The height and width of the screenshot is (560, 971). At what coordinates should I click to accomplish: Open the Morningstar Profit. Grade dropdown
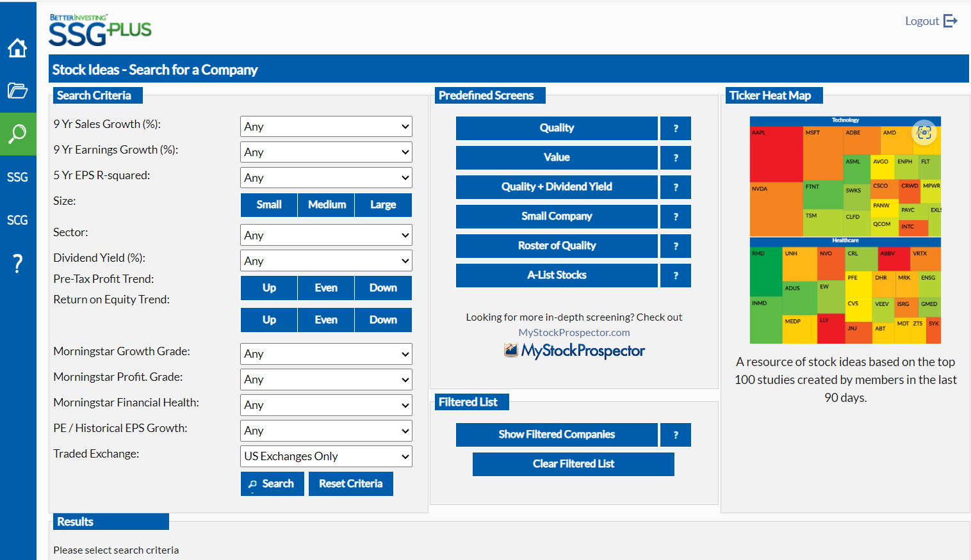(x=327, y=380)
